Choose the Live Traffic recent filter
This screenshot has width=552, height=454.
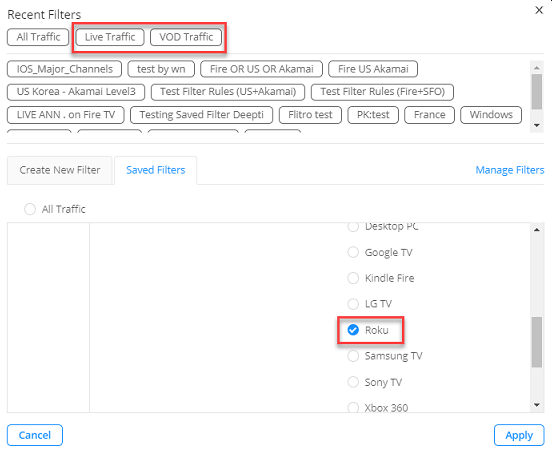110,37
